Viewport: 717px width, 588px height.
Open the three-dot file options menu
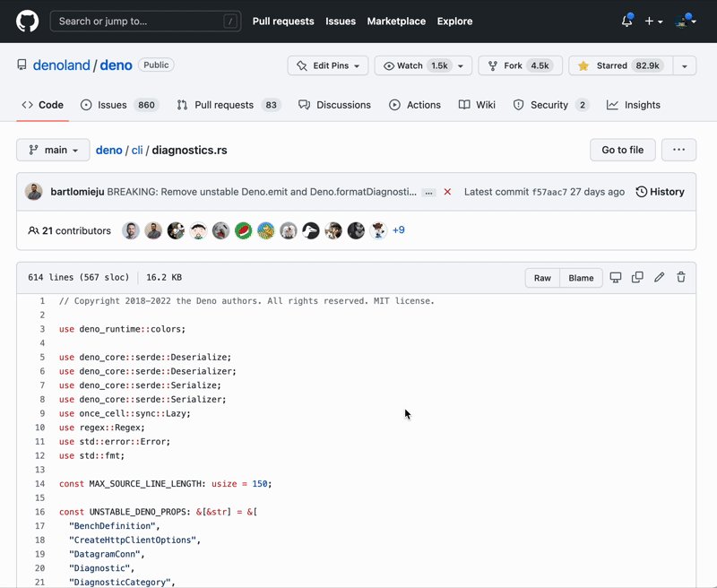point(678,150)
